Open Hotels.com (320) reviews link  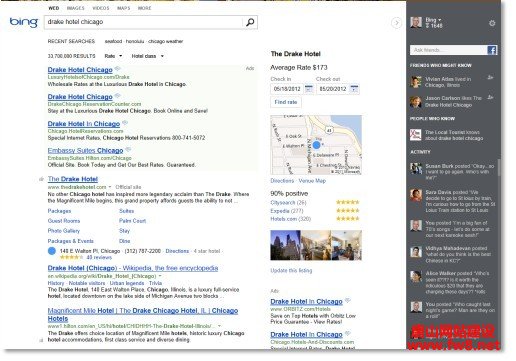[291, 219]
